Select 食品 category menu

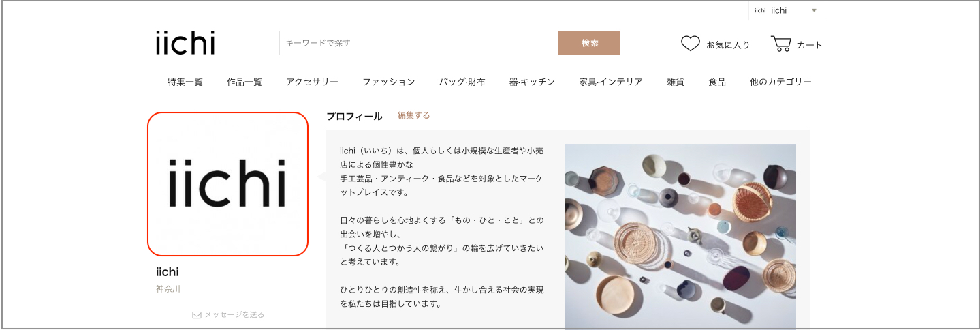click(717, 82)
